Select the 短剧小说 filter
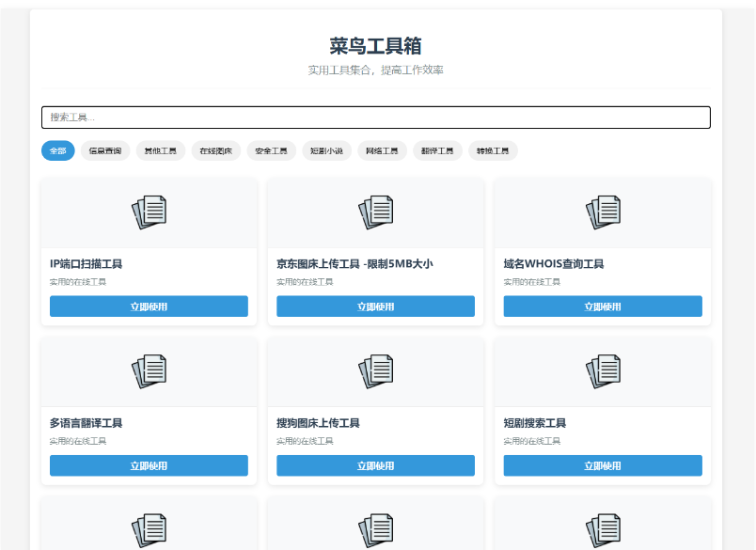This screenshot has width=756, height=550. (x=326, y=150)
